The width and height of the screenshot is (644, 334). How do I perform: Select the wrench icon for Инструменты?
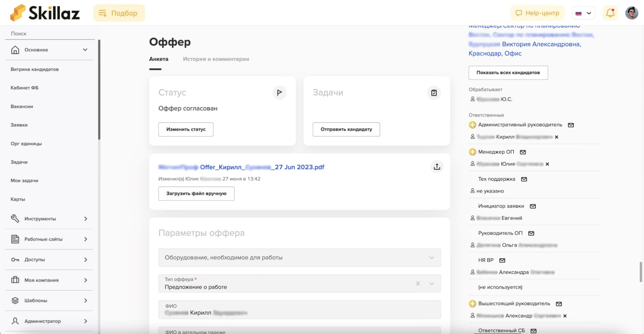point(15,218)
